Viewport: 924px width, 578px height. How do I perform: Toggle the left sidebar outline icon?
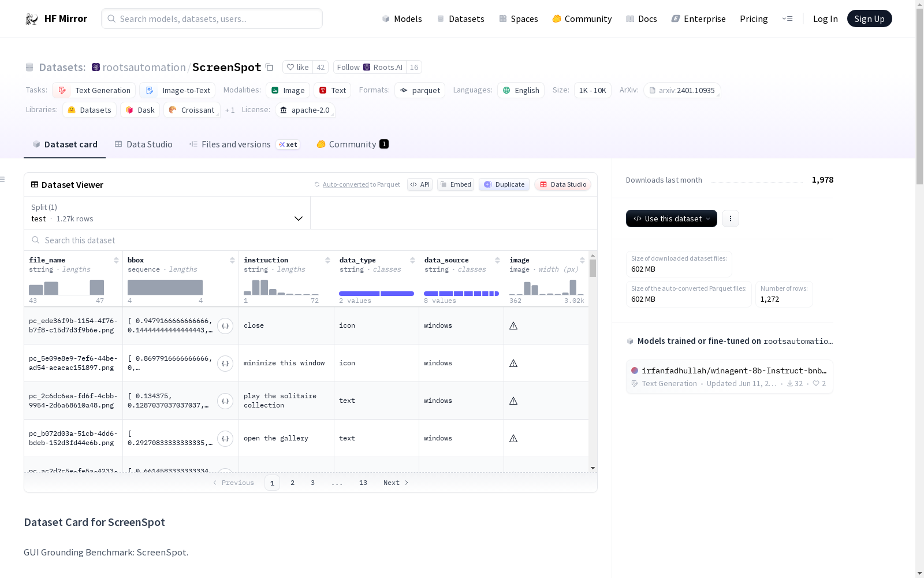coord(2,179)
